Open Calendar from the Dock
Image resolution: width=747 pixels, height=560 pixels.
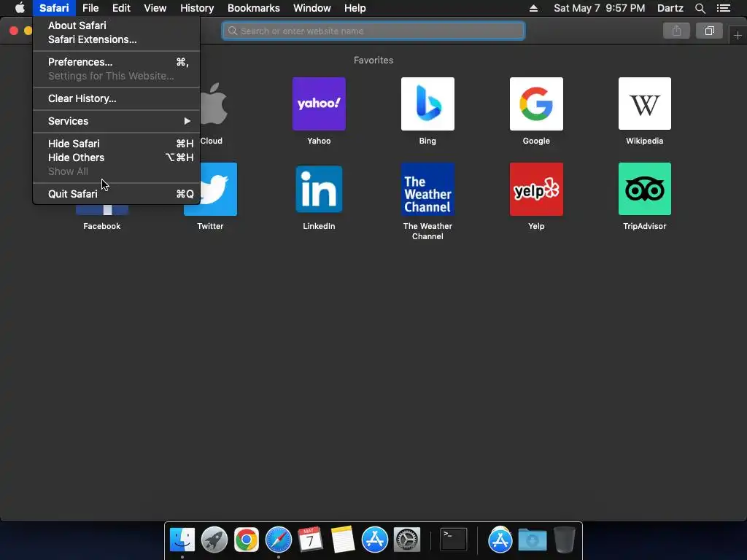[310, 540]
